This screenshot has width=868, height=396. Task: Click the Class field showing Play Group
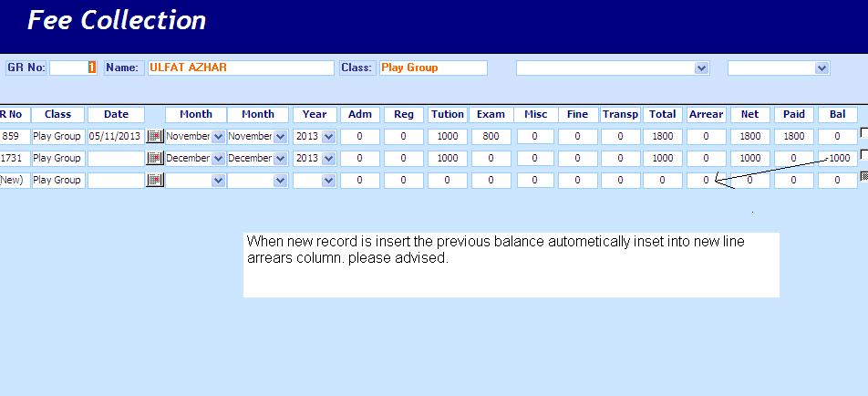pyautogui.click(x=433, y=68)
